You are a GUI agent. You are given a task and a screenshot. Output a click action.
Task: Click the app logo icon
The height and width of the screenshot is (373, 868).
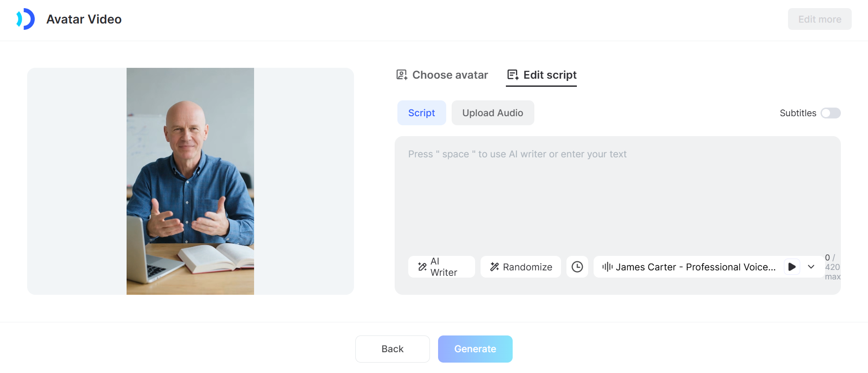point(26,19)
